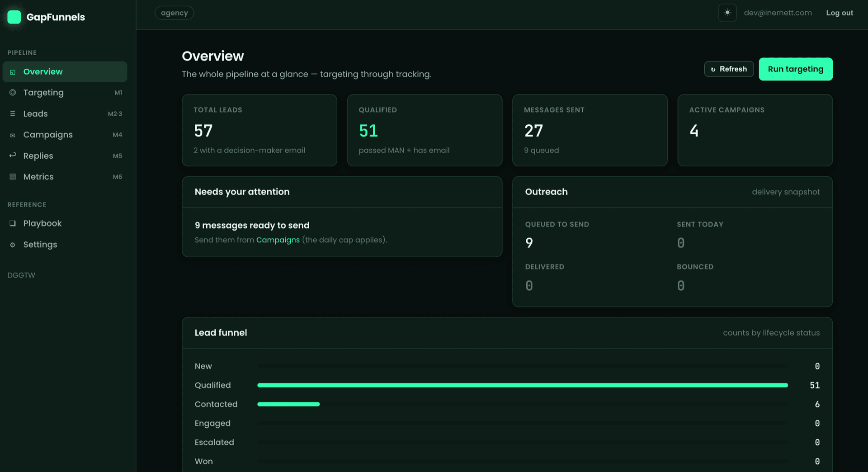
Task: Click the Campaigns envelope icon
Action: (x=13, y=135)
